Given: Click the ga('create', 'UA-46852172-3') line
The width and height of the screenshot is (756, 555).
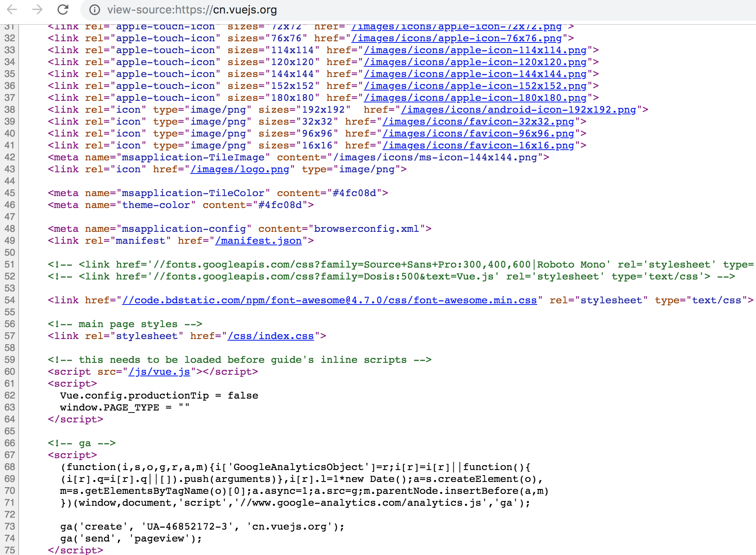Looking at the screenshot, I should tap(202, 527).
